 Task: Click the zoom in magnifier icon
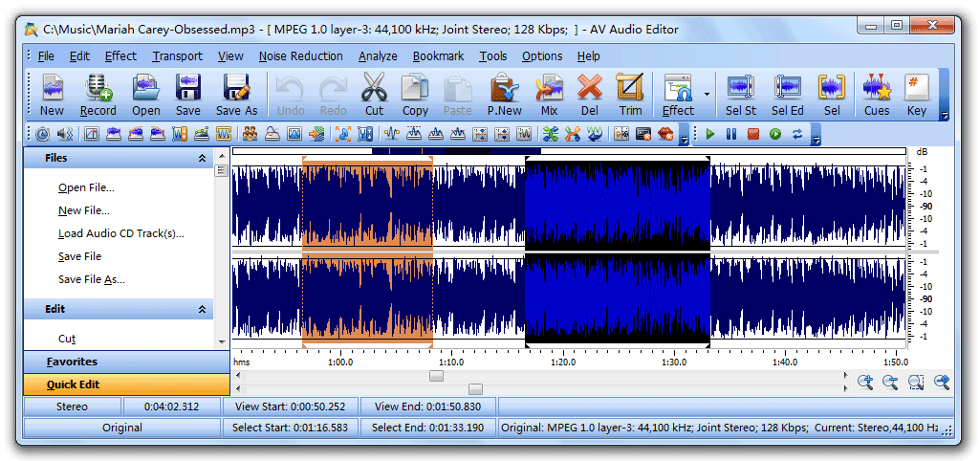[x=865, y=383]
